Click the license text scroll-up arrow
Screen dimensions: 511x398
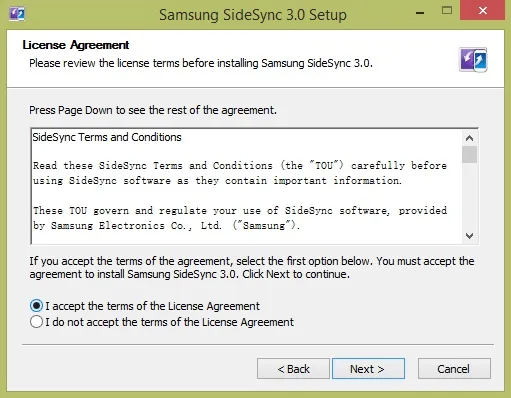tap(469, 138)
